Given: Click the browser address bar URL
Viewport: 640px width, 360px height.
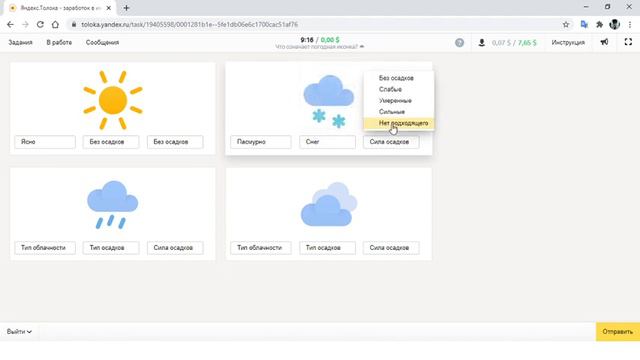Looking at the screenshot, I should coord(189,24).
